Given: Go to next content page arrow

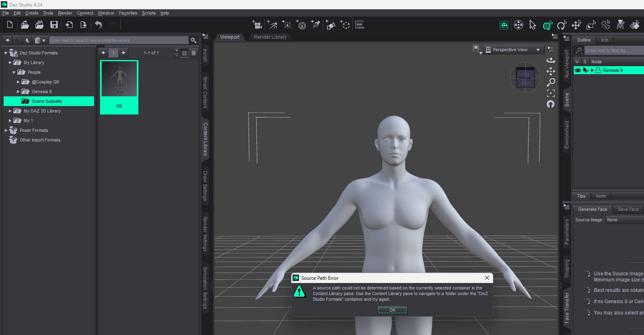Looking at the screenshot, I should point(123,53).
